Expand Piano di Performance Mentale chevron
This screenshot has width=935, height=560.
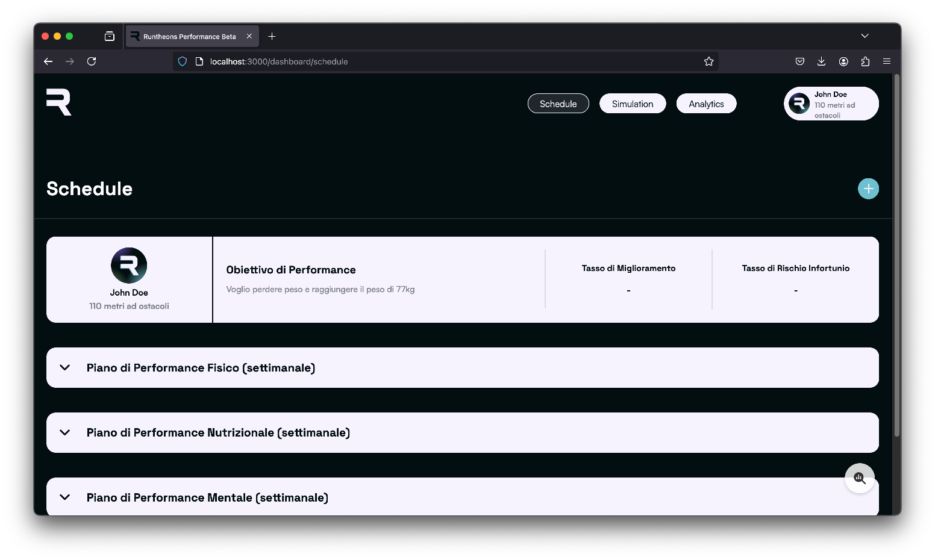click(65, 497)
